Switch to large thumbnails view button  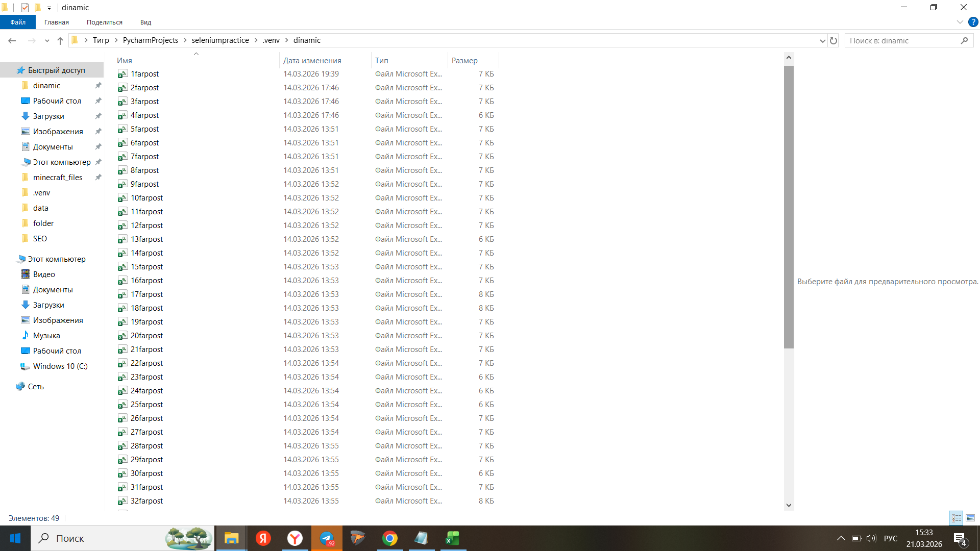tap(970, 518)
